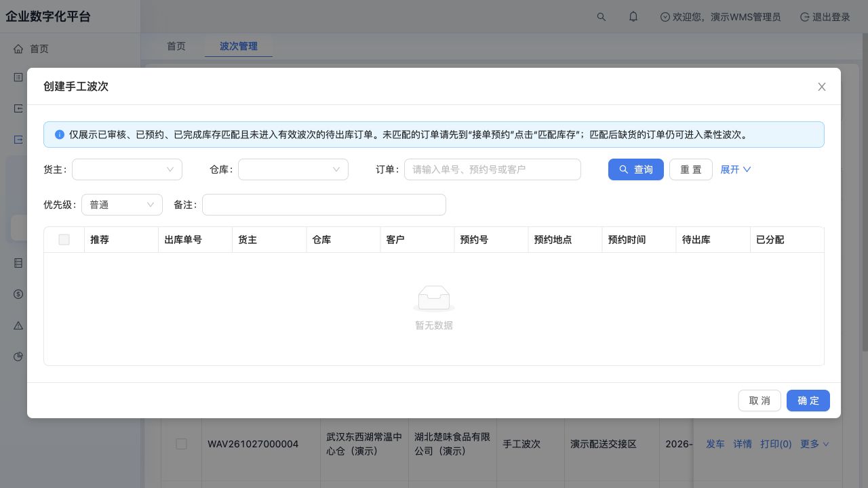The height and width of the screenshot is (488, 868).
Task: Click the 湖北楚味食品有限公司 customer cell
Action: [x=452, y=444]
